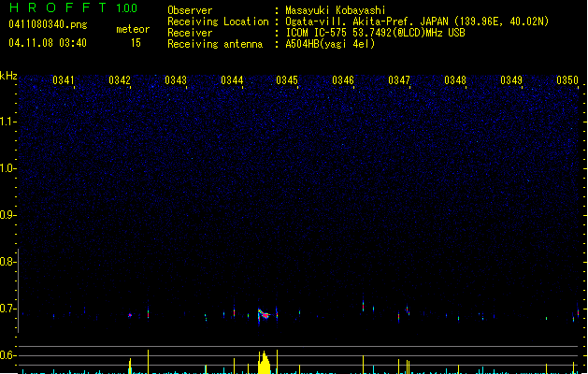Click the 0.8 kHz frequency label

click(x=7, y=262)
